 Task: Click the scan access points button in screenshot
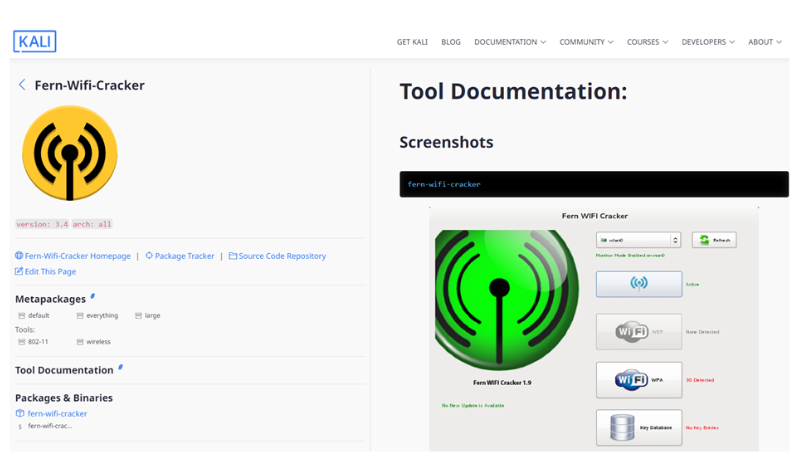pos(639,283)
